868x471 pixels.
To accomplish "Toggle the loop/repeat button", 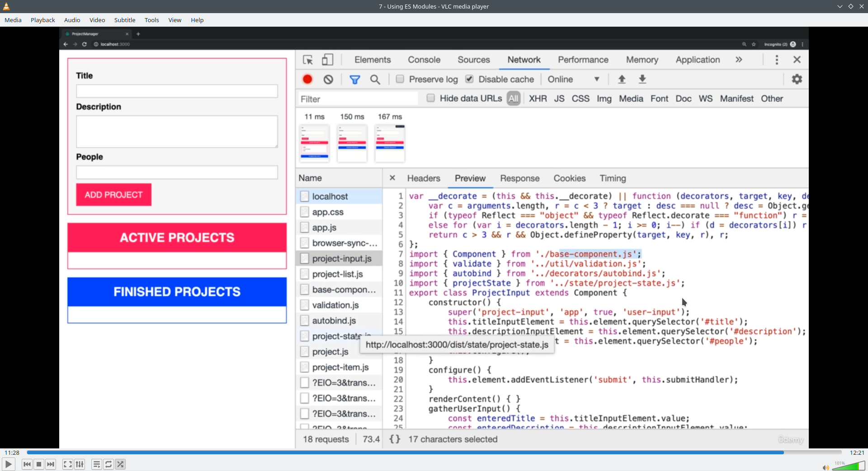I will [x=108, y=464].
